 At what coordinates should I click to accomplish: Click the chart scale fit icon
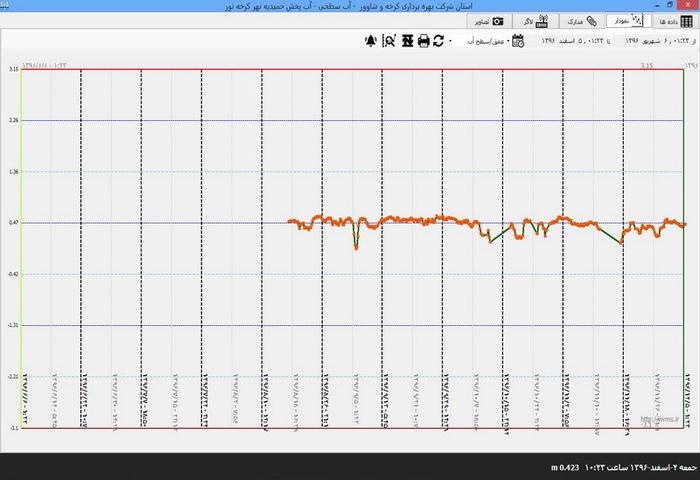click(x=406, y=41)
